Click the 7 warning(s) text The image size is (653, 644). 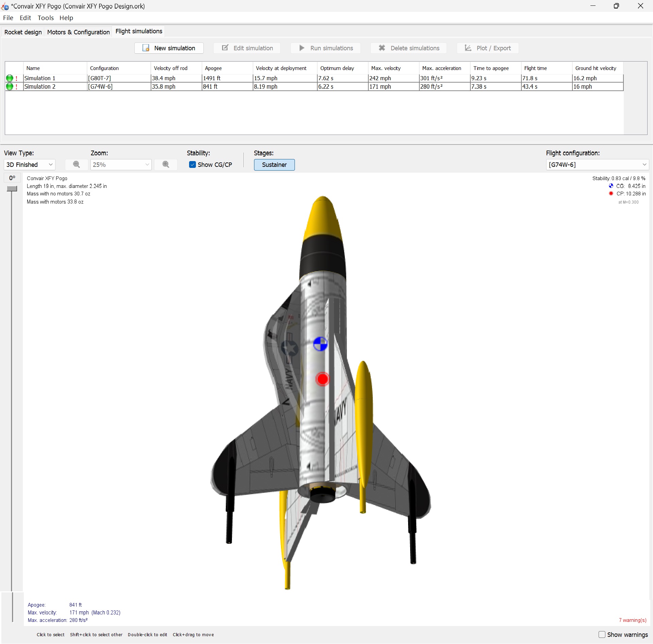click(x=632, y=620)
